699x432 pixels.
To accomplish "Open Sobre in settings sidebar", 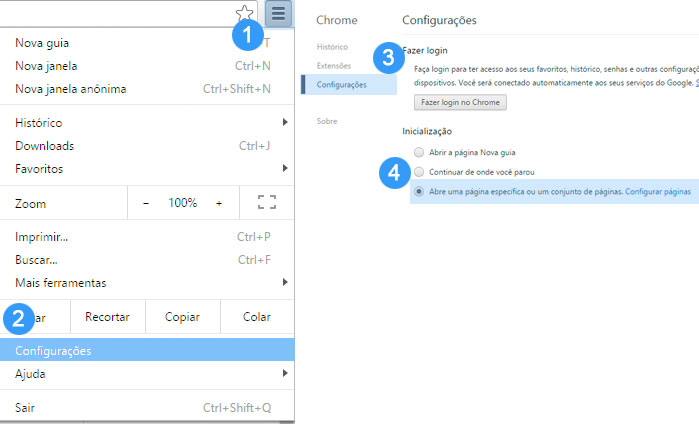I will pyautogui.click(x=327, y=121).
